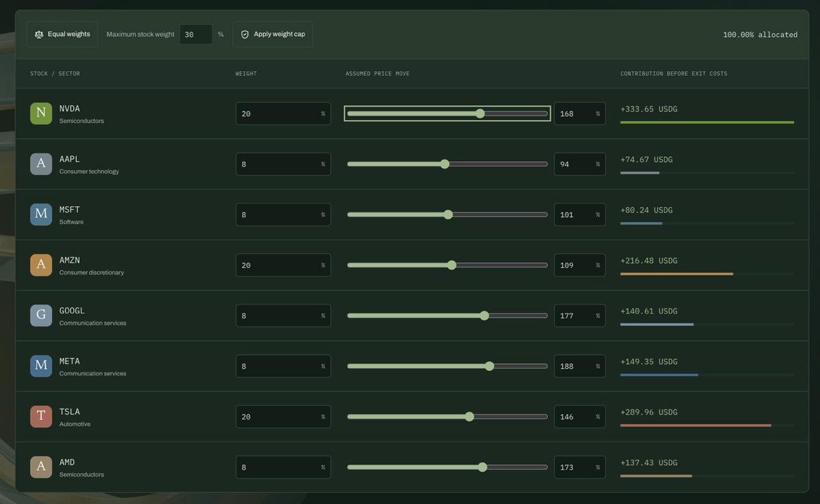Click the NVDA ticker name

pos(70,109)
